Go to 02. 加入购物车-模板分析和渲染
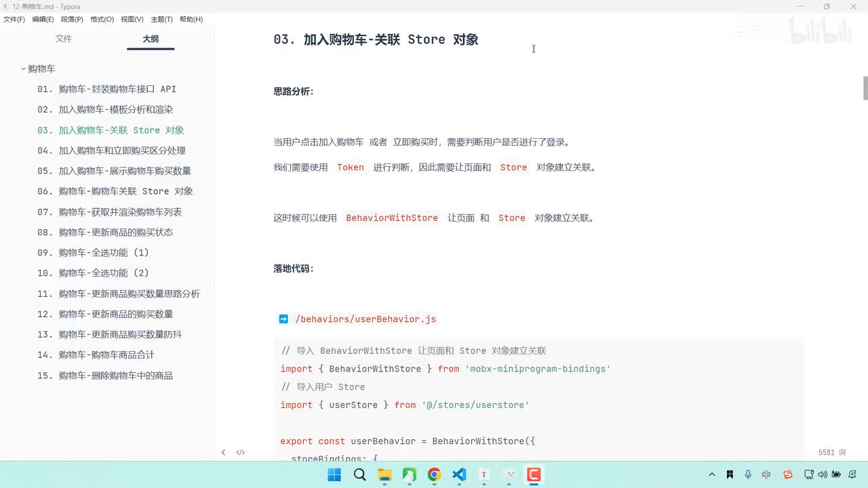Viewport: 868px width, 488px height. point(105,109)
